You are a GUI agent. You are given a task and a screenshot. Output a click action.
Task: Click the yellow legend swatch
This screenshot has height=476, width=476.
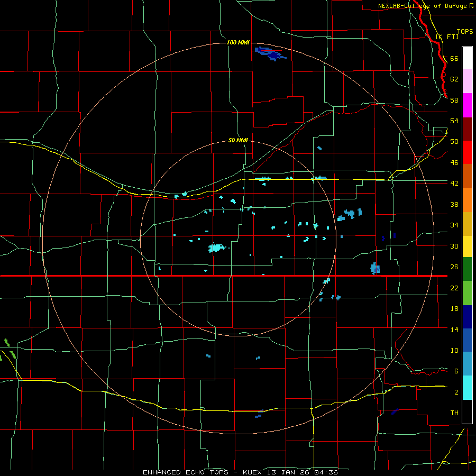tap(467, 246)
